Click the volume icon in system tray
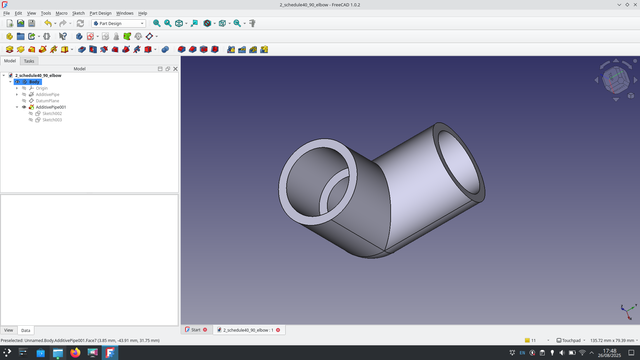Screen dimensions: 640x360 click(562, 353)
